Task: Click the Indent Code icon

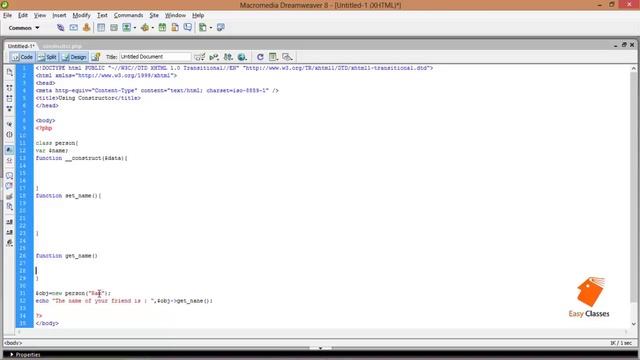Action: (x=9, y=222)
